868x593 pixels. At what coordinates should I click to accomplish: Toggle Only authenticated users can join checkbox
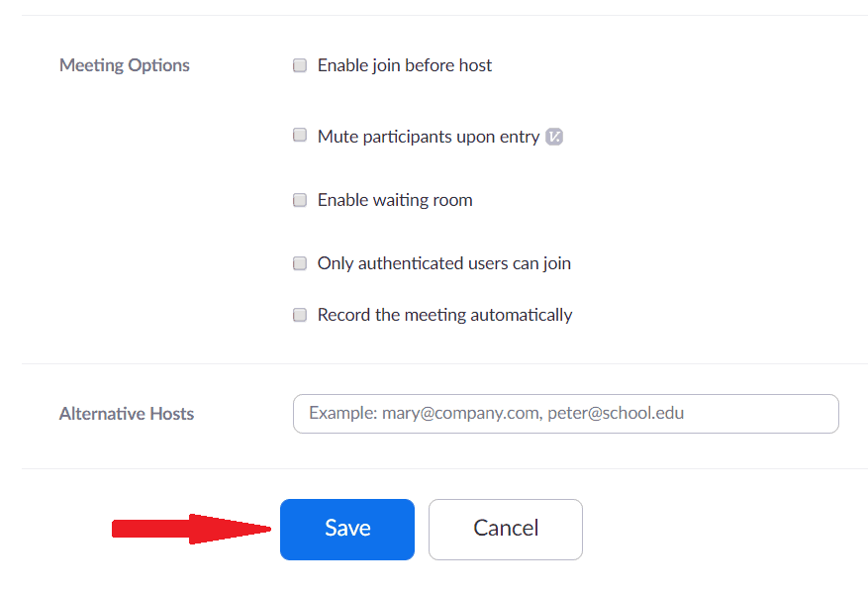click(x=300, y=263)
